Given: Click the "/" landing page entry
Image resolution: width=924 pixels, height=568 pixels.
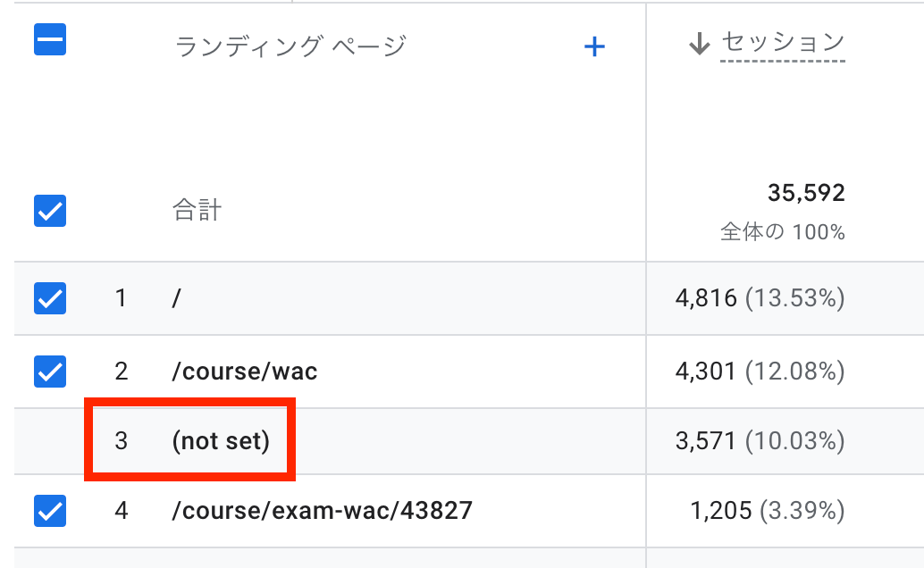Looking at the screenshot, I should pyautogui.click(x=177, y=298).
